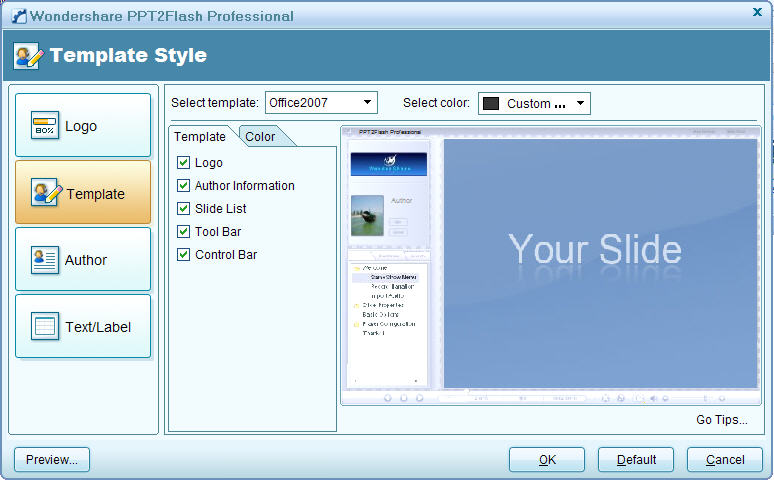Click the WonderShare logo banner in the preview
Screen dimensions: 774x480
coord(389,164)
